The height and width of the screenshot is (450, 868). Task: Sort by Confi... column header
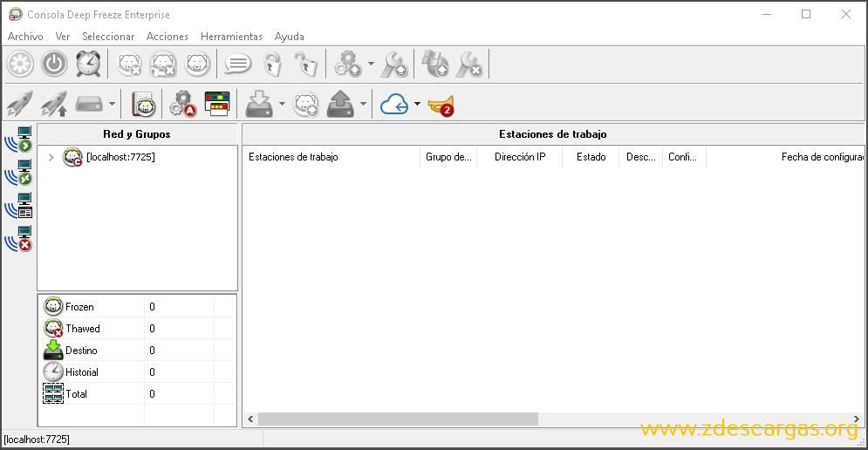(684, 157)
